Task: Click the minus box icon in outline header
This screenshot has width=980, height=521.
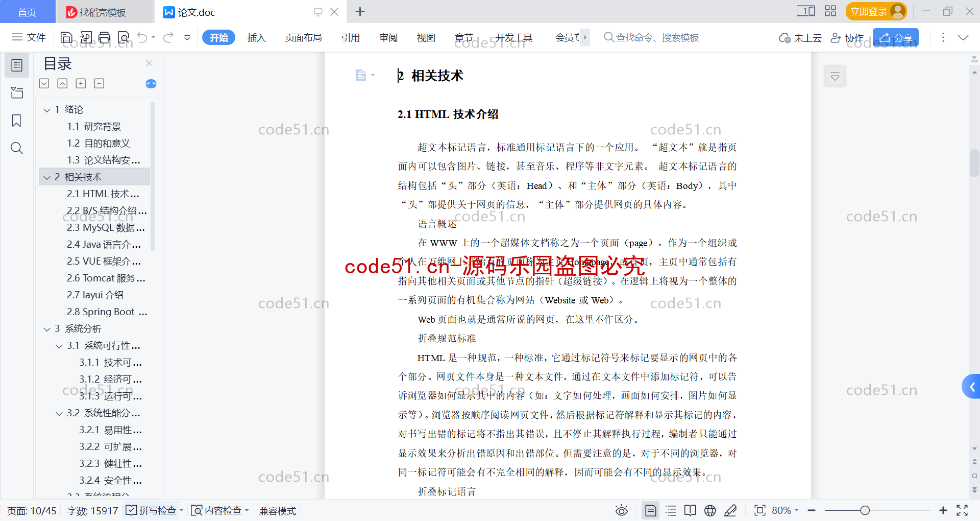Action: pyautogui.click(x=99, y=83)
